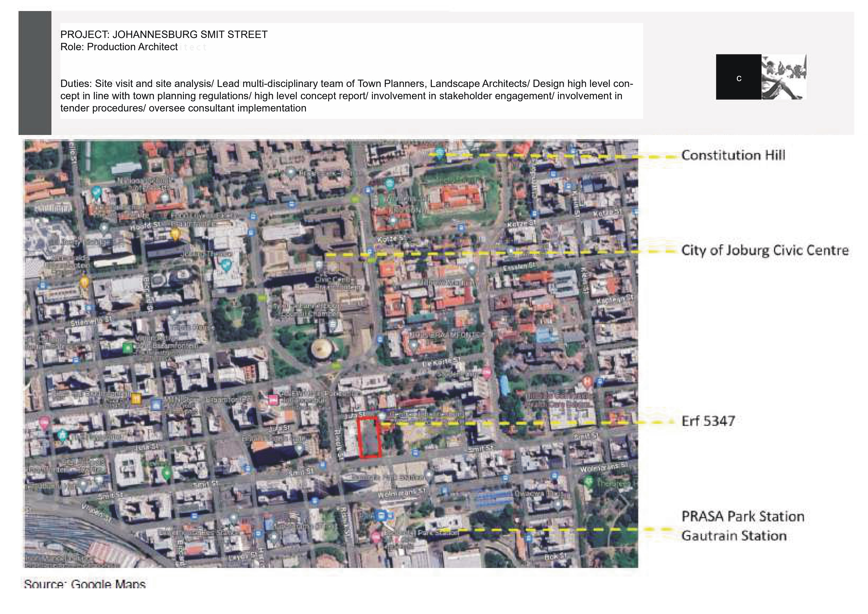Click the Erf 5347 annotation label
The height and width of the screenshot is (614, 868).
(x=708, y=421)
